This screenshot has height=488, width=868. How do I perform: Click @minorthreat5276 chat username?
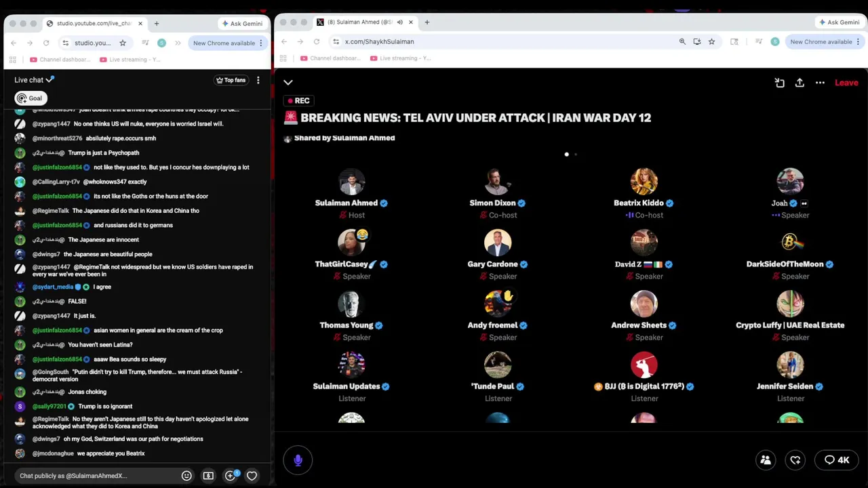57,138
